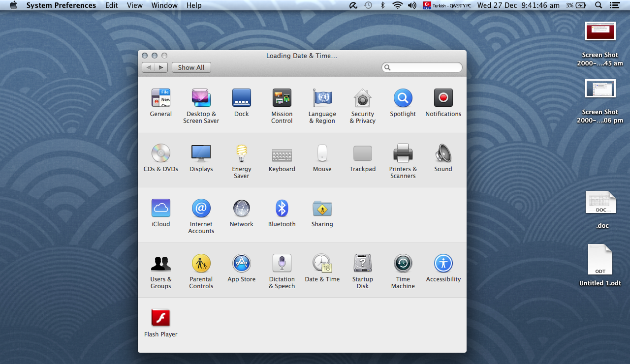Viewport: 630px width, 364px height.
Task: Open the Bluetooth preferences pane
Action: (282, 209)
